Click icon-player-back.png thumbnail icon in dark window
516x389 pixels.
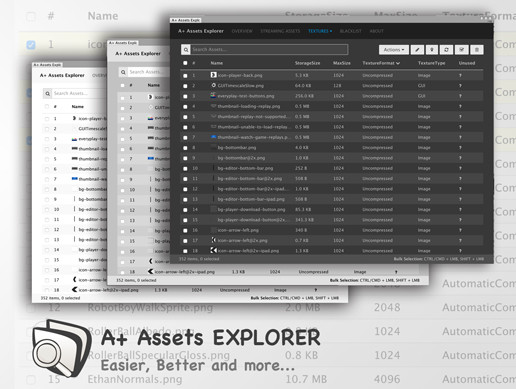point(214,75)
